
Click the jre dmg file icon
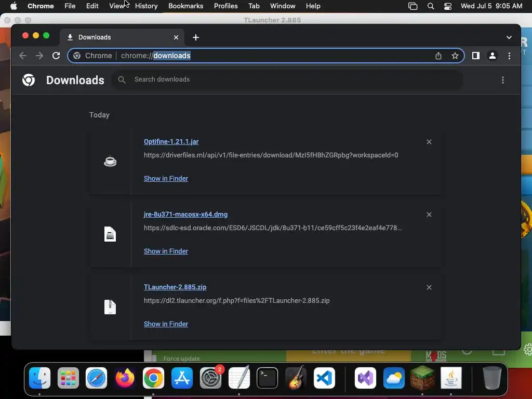click(x=110, y=234)
